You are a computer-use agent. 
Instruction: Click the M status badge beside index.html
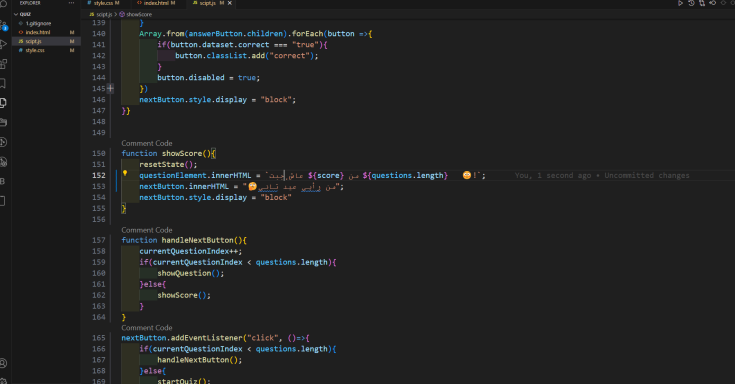[x=72, y=32]
